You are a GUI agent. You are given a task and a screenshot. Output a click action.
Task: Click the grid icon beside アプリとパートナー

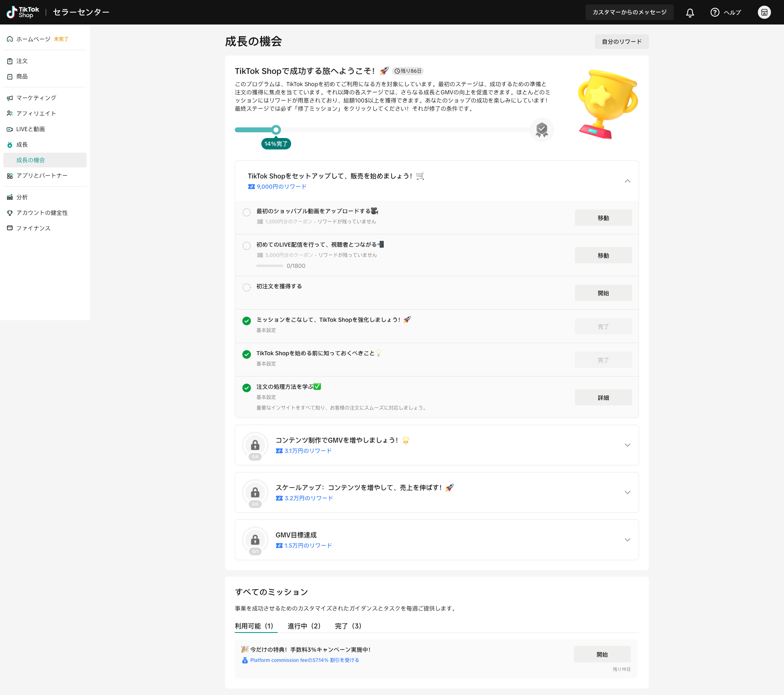[10, 176]
